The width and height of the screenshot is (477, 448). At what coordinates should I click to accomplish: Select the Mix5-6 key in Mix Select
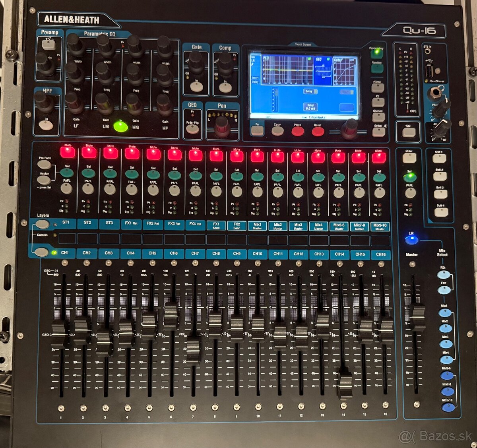[x=447, y=375]
